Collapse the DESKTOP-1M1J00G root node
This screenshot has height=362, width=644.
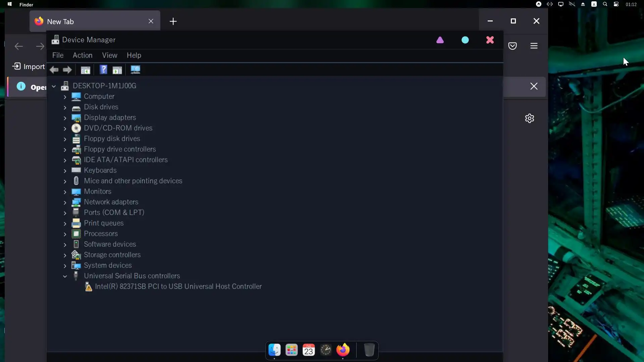tap(54, 86)
